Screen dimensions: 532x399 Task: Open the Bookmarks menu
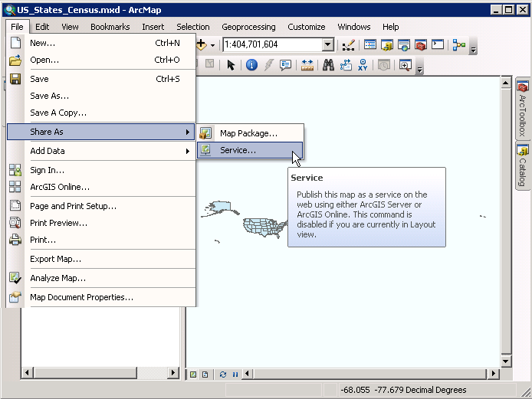pos(110,27)
